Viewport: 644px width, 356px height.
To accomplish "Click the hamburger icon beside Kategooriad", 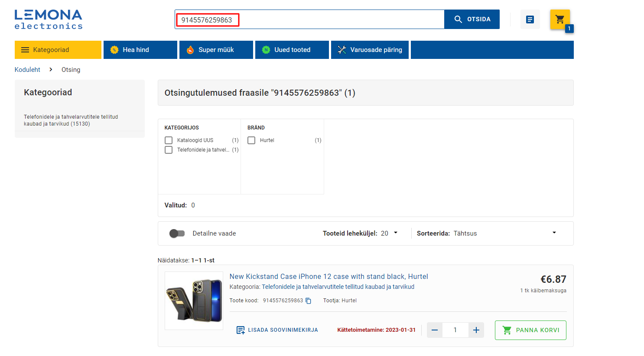I will point(25,50).
